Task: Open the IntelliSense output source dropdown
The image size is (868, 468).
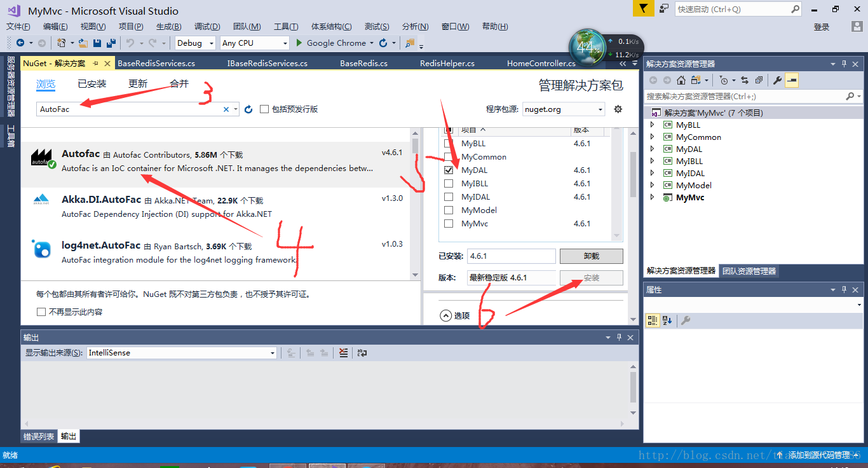Action: point(182,353)
